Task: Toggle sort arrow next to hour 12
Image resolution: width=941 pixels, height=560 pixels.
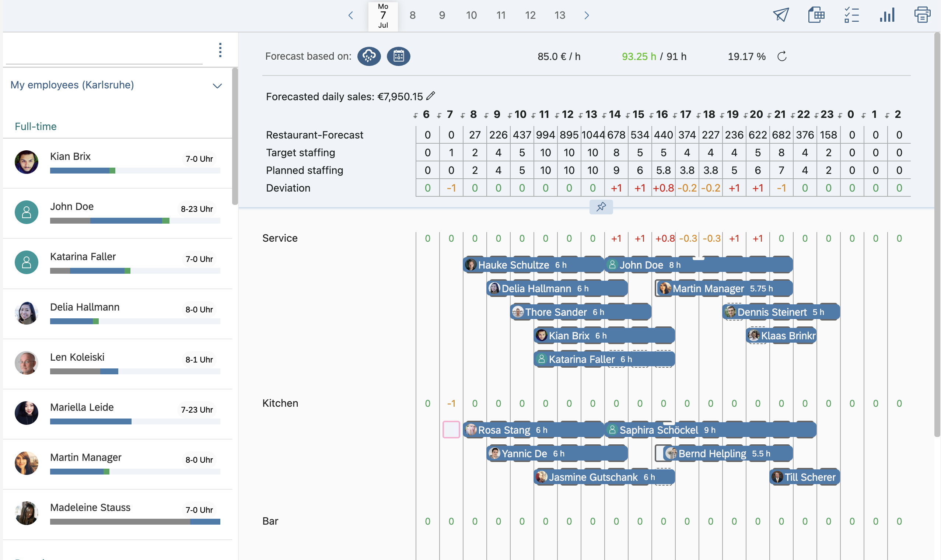Action: (x=557, y=115)
